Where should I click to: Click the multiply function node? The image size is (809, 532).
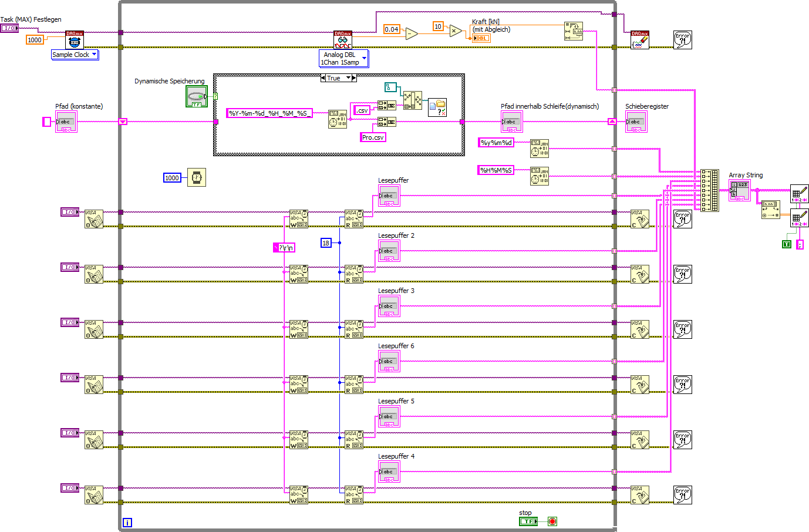456,31
